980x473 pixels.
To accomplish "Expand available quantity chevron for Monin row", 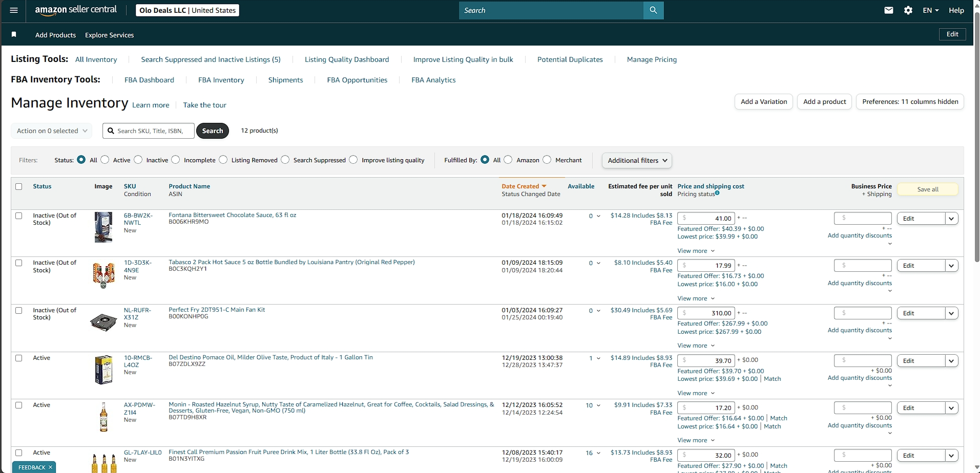I will pos(598,405).
